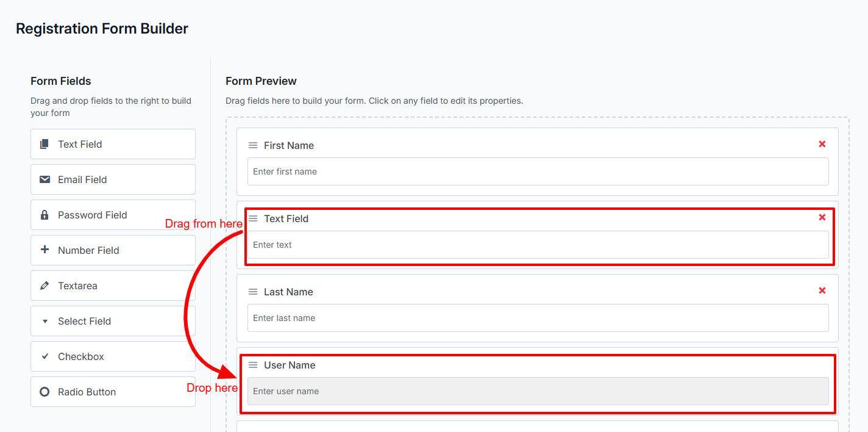Click the User Name drag handle
The height and width of the screenshot is (432, 868).
tap(253, 365)
